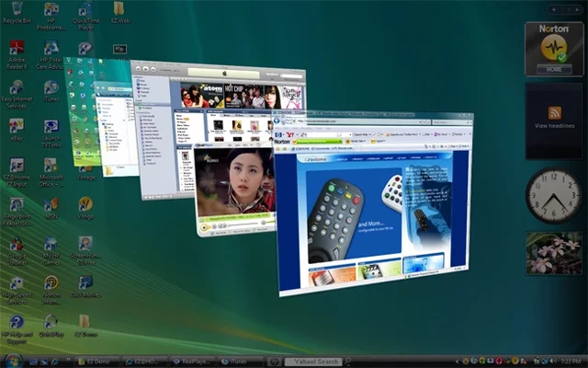The image size is (588, 368).
Task: Click the 7:23 PM taskbar clock
Action: point(571,362)
